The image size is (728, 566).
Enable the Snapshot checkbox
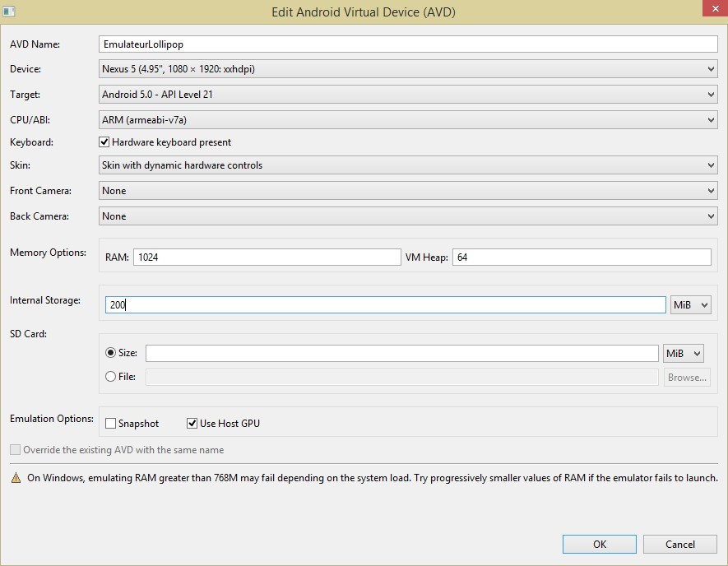110,424
